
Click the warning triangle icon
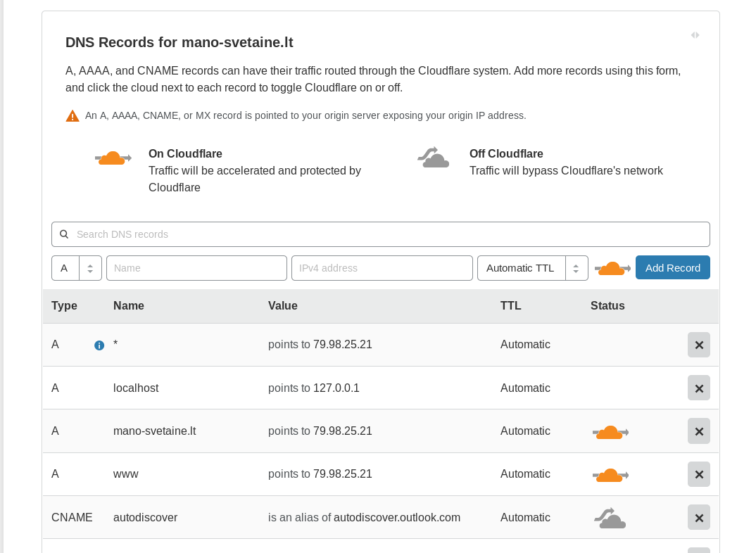coord(73,116)
